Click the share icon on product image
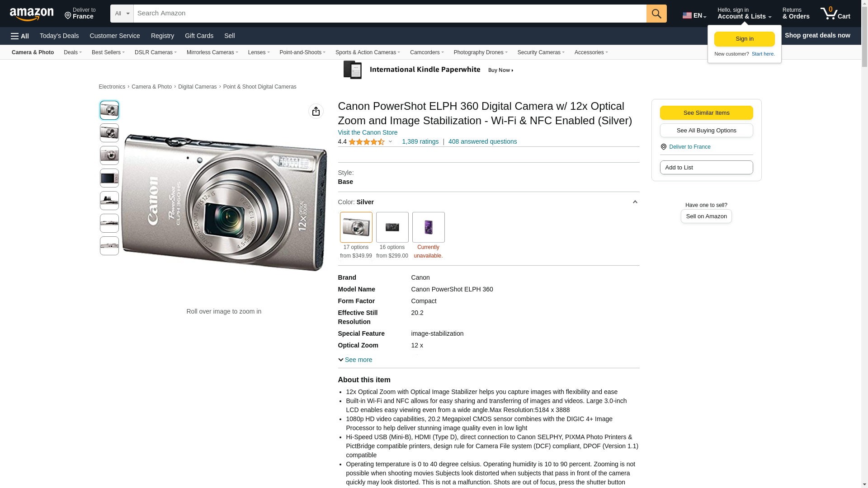Viewport: 868px width, 488px height. pyautogui.click(x=316, y=111)
